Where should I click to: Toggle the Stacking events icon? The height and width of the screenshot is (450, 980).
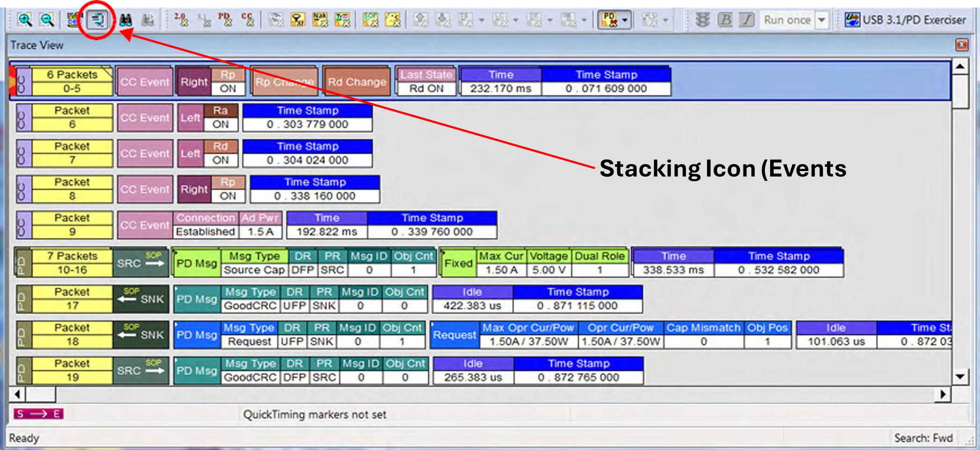(x=97, y=20)
